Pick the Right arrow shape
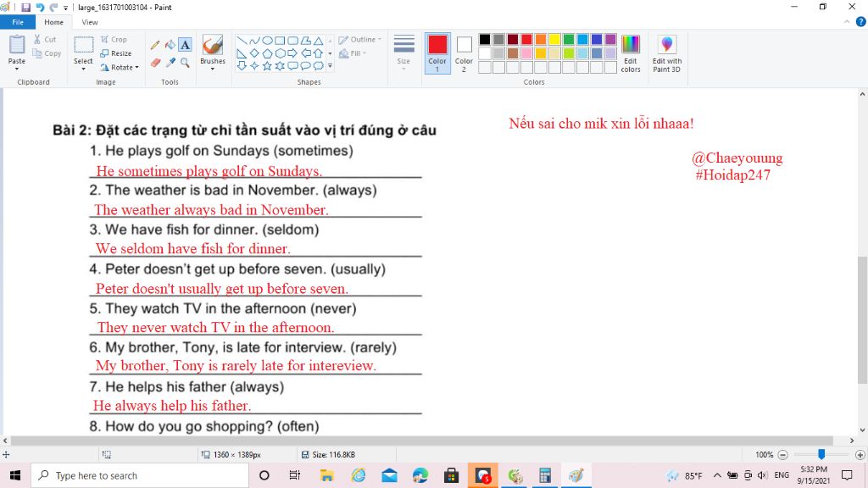Image resolution: width=868 pixels, height=488 pixels. point(292,53)
